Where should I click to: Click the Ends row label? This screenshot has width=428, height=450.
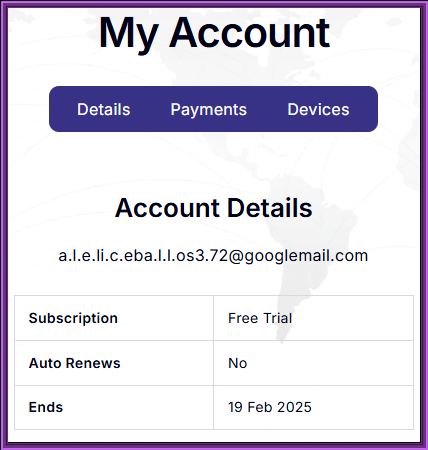(x=46, y=407)
